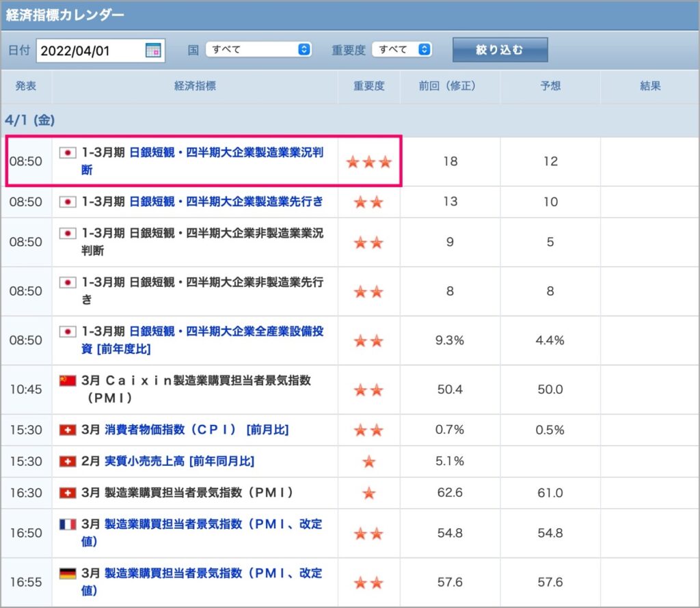Click the Japan flag beside 日銀短観・四半期大企業製造業先行き
This screenshot has height=608, width=700.
tap(68, 202)
